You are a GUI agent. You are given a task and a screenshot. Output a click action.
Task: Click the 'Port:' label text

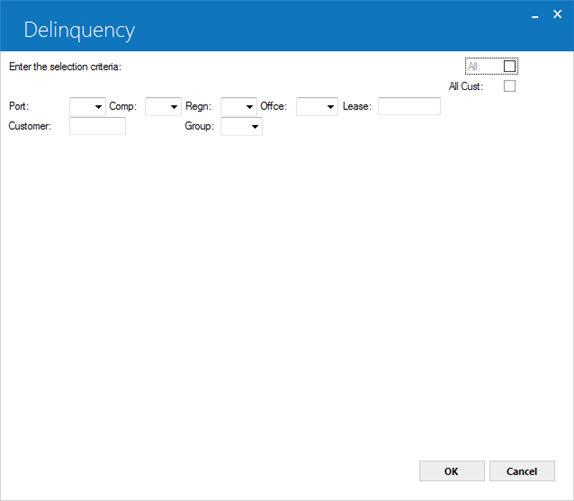[x=19, y=106]
